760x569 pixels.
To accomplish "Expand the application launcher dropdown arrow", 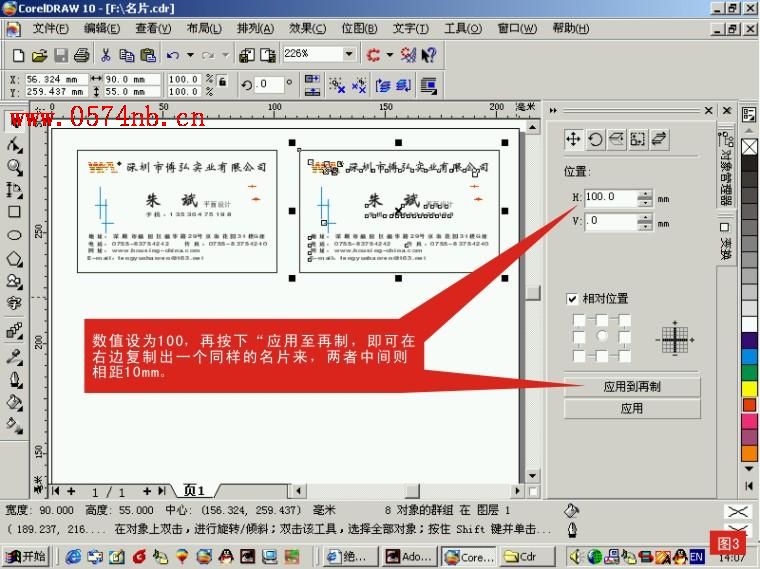I will [x=389, y=55].
